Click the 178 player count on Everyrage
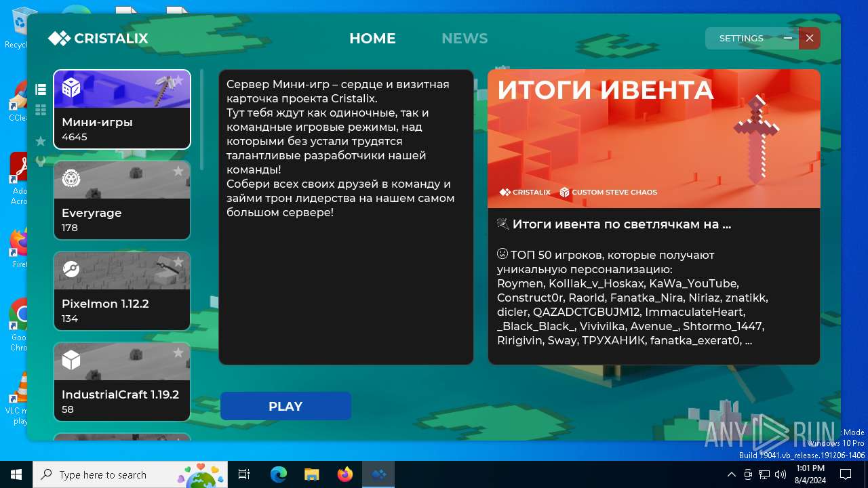Screen dimensions: 868x488 pos(70,228)
